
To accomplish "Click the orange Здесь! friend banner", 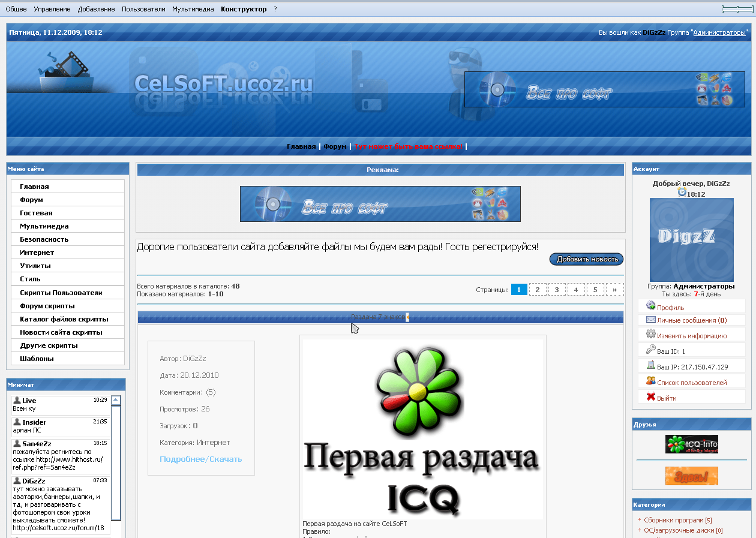I will point(692,476).
